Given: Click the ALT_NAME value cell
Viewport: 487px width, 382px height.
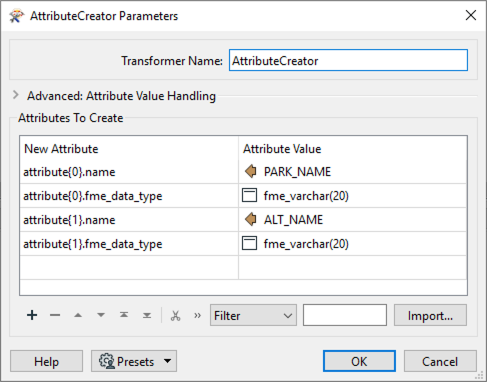Looking at the screenshot, I should click(x=353, y=220).
